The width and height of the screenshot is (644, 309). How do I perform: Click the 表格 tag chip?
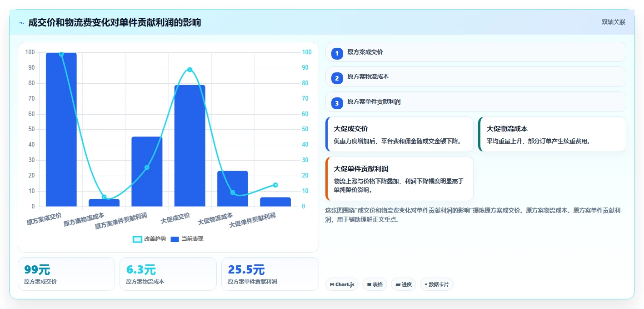tap(374, 284)
